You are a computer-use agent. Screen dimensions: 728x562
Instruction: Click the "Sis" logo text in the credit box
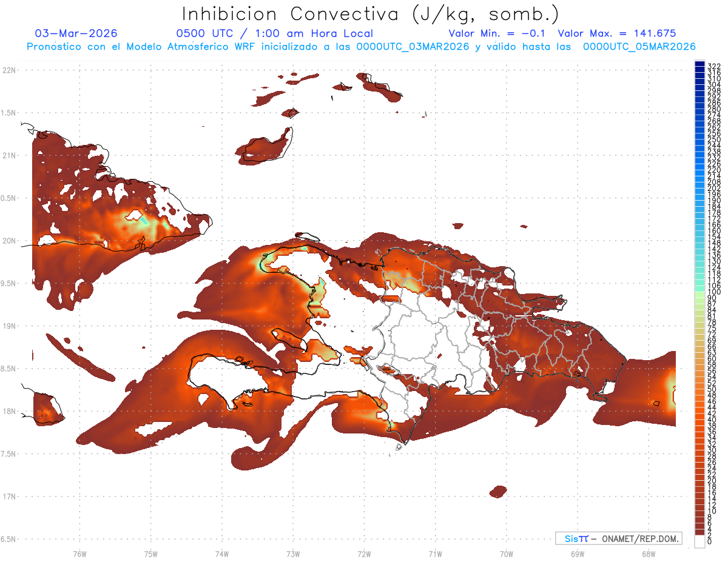(571, 538)
